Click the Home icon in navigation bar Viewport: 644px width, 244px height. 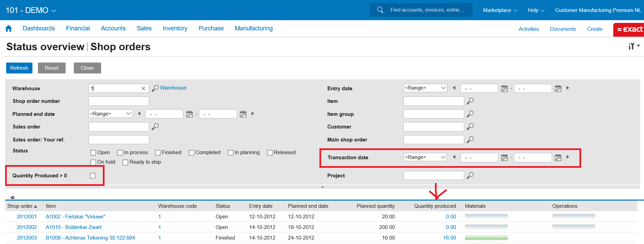click(x=9, y=29)
